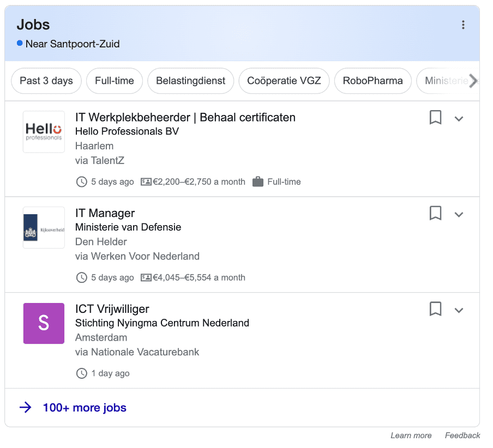Click the clock icon of Hello Professionals job
This screenshot has width=493, height=448.
(x=82, y=182)
